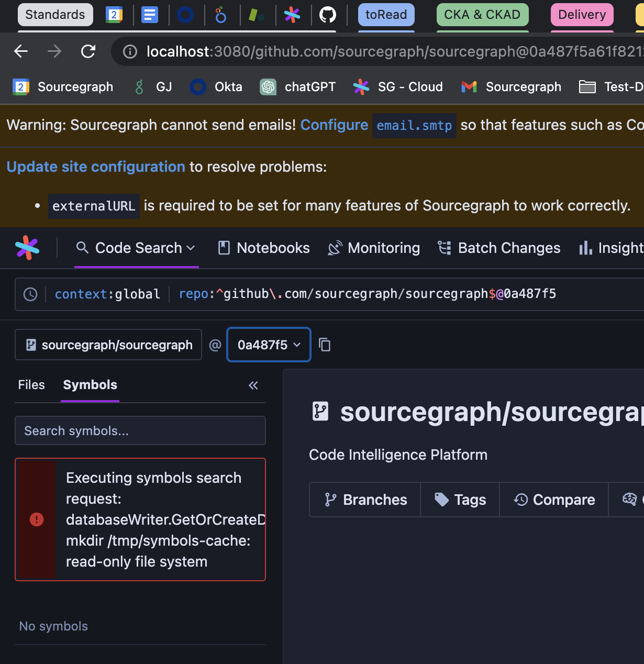Click the "No symbols" text

point(53,626)
